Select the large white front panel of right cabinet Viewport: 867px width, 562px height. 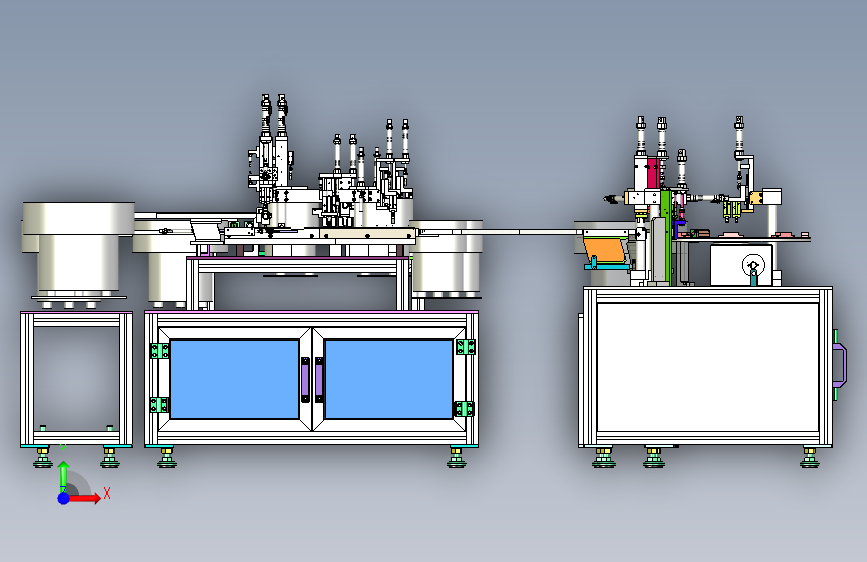pyautogui.click(x=708, y=367)
